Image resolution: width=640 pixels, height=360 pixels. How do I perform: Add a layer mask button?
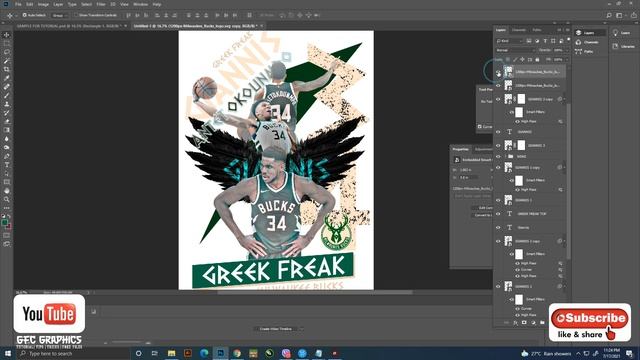[524, 322]
